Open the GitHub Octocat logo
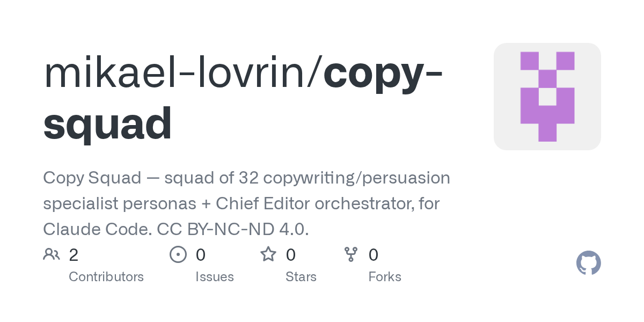644x322 pixels. (589, 263)
